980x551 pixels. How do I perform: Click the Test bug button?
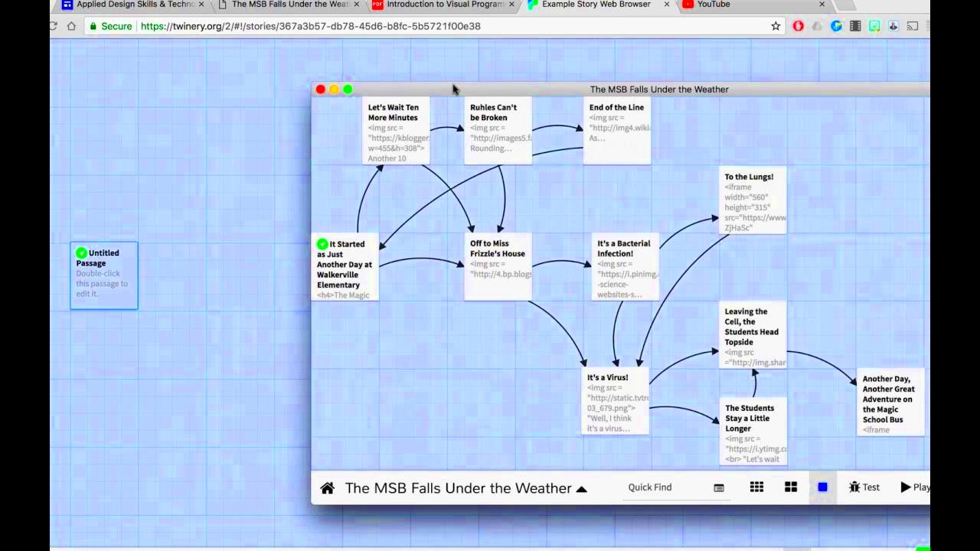click(x=864, y=487)
